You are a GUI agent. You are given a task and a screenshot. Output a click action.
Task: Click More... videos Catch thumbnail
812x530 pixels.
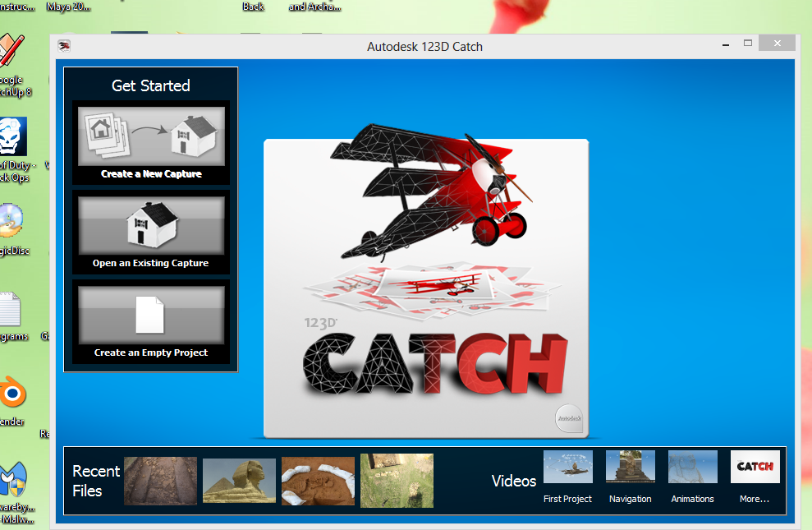[x=755, y=468]
